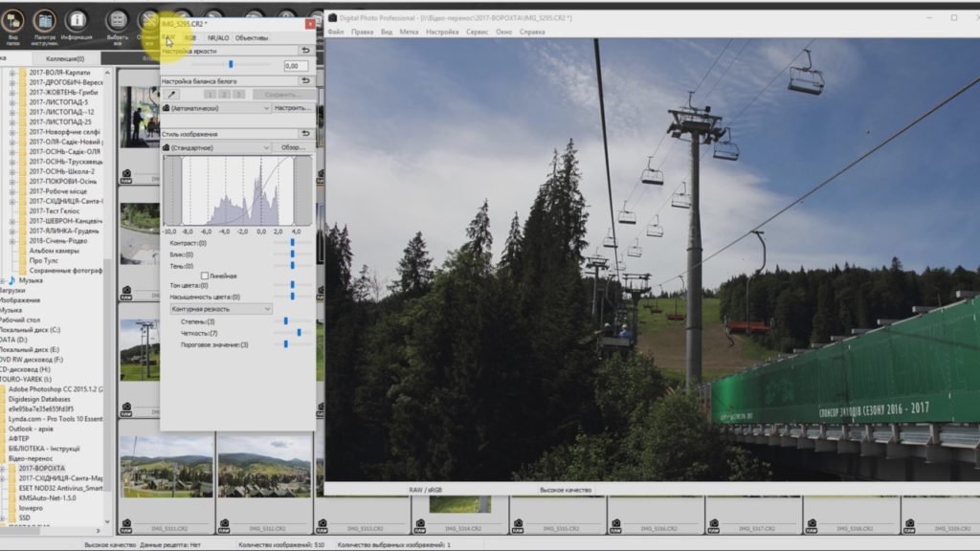Open the Information toolbar icon
This screenshot has height=551, width=980.
[x=77, y=23]
